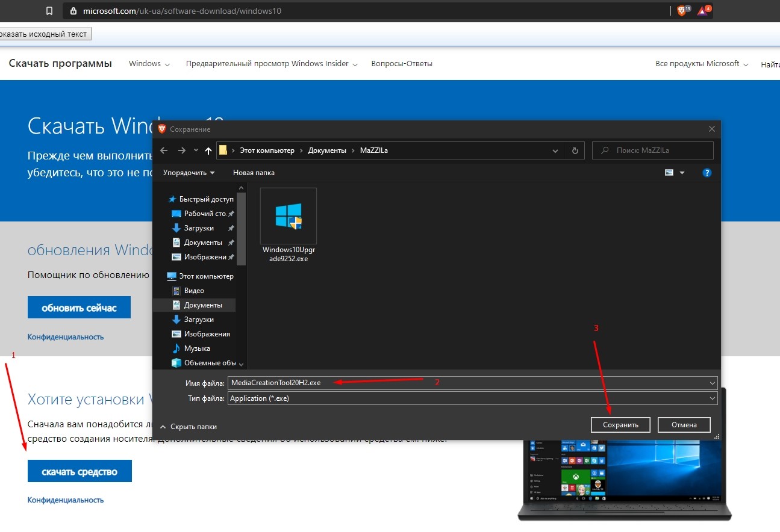Click the Поиск: MaZZILa search box

[x=653, y=150]
